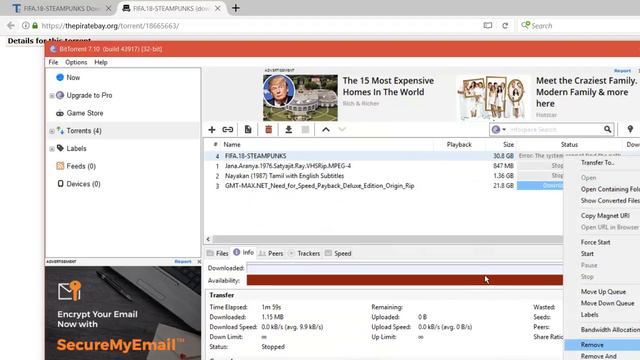Viewport: 640px width, 360px height.
Task: Sort by the Playback column header
Action: [459, 144]
